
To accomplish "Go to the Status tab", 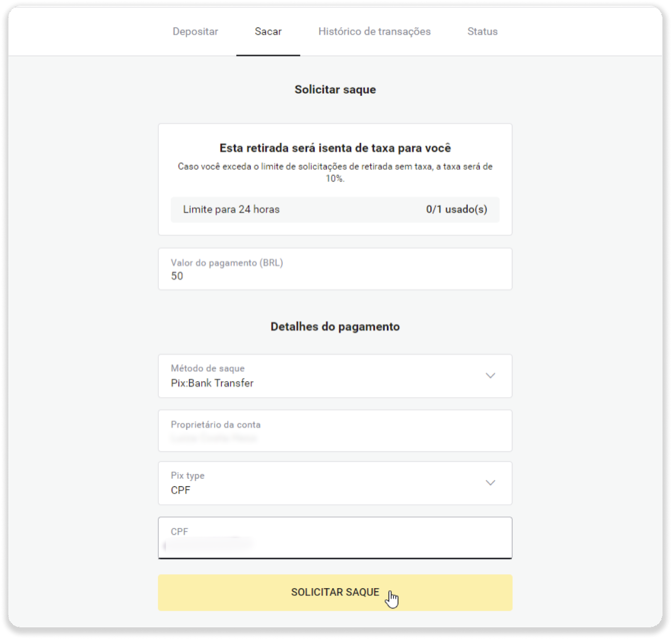I will pyautogui.click(x=482, y=31).
